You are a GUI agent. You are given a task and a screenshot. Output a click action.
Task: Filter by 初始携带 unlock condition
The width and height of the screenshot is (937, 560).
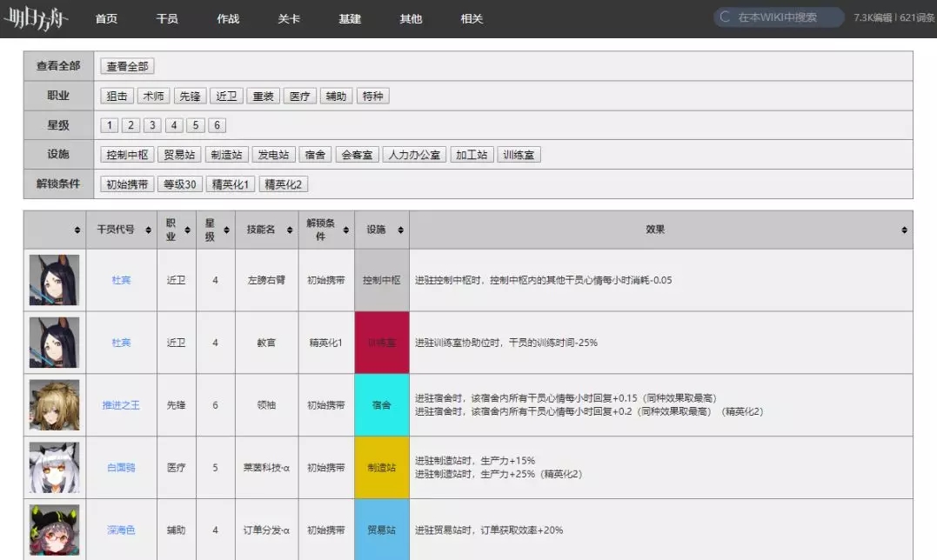point(127,184)
